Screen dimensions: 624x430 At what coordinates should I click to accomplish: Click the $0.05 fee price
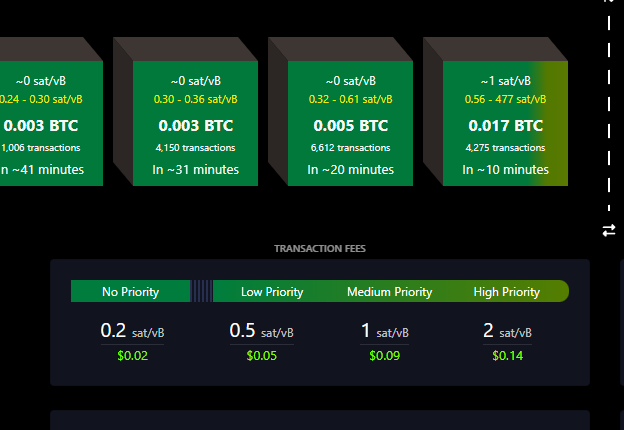tap(261, 355)
